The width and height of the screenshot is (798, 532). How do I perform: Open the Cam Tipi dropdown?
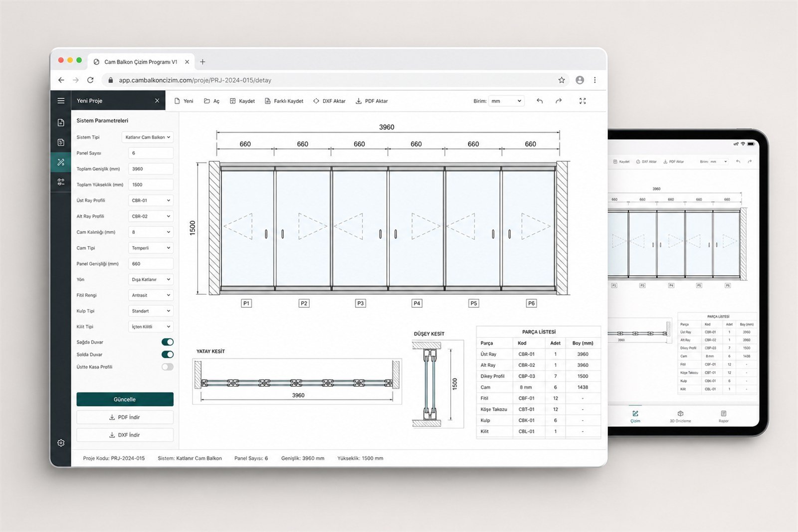coord(151,248)
